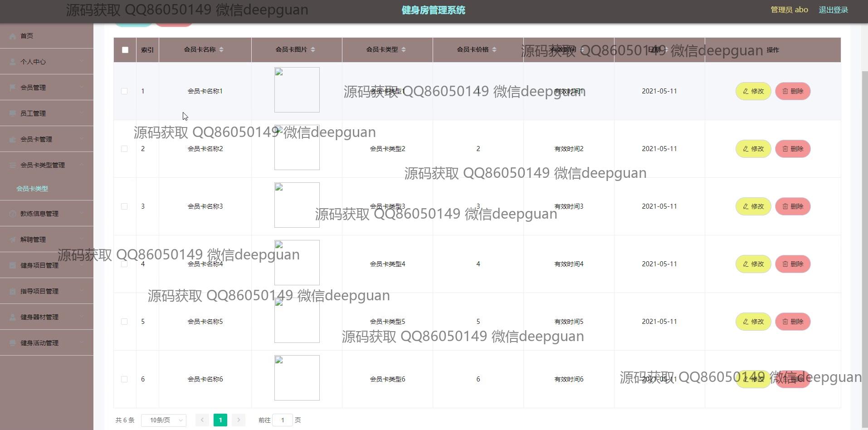Screen dimensions: 868x430
Task: Go to next page arrow in pagination
Action: coord(239,420)
